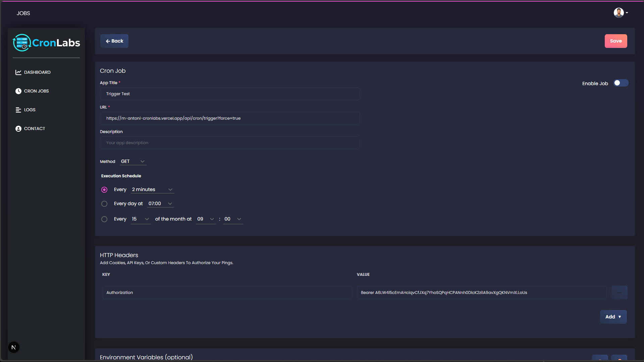Go to Cron Jobs menu item
Viewport: 644px width, 362px height.
click(x=36, y=91)
